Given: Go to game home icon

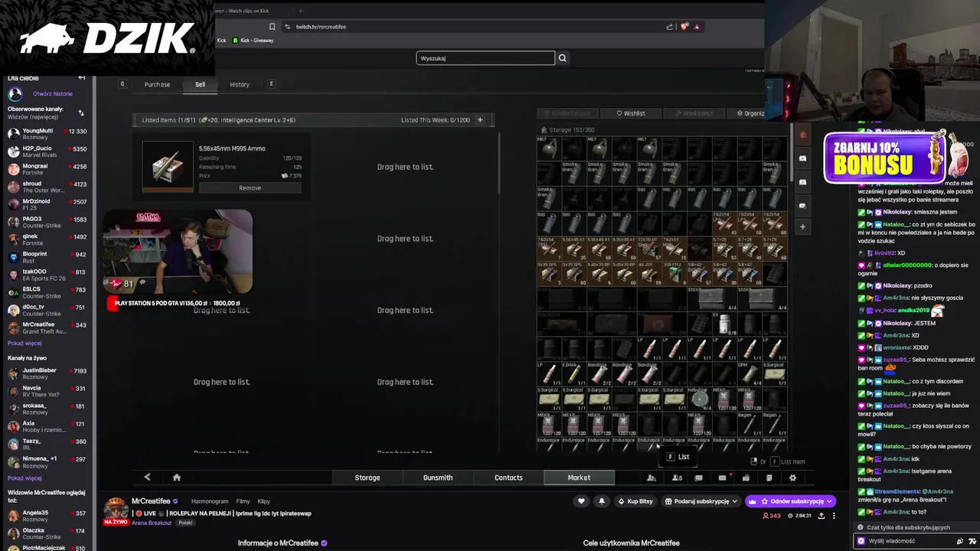Looking at the screenshot, I should click(x=176, y=478).
